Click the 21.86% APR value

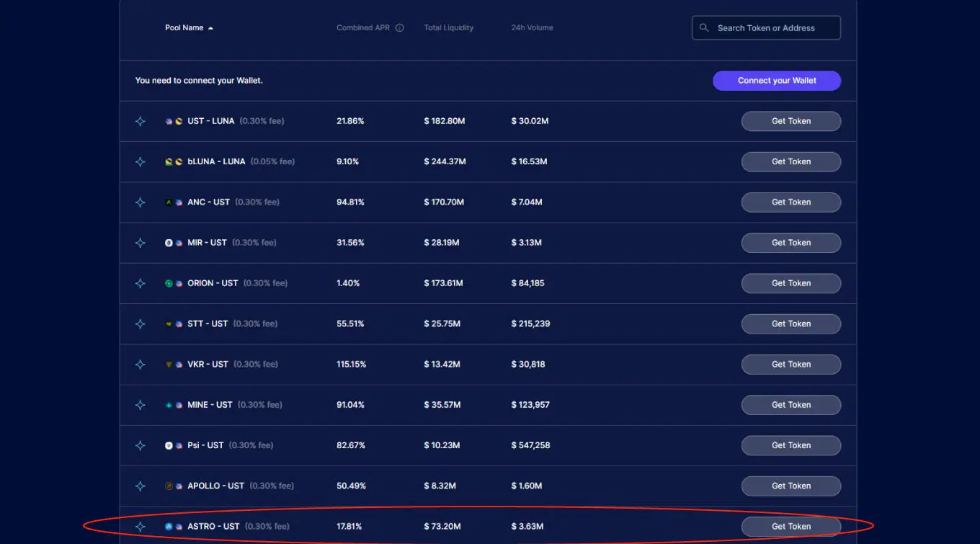[x=350, y=121]
